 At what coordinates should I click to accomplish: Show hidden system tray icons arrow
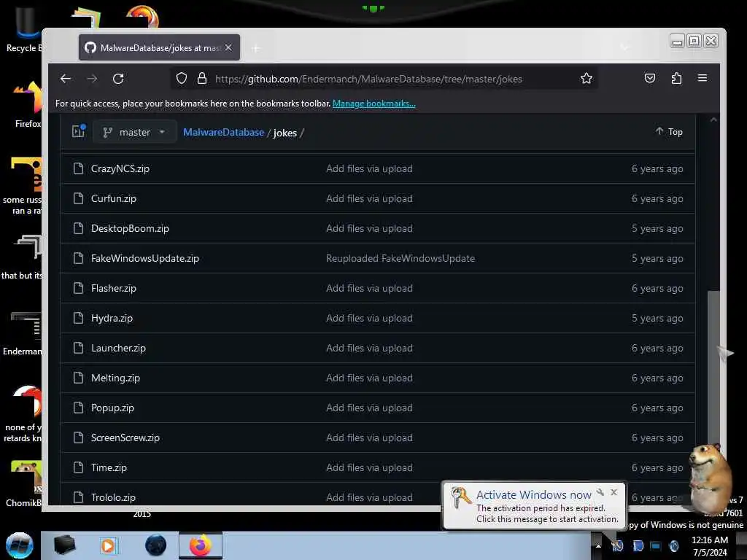coord(598,546)
